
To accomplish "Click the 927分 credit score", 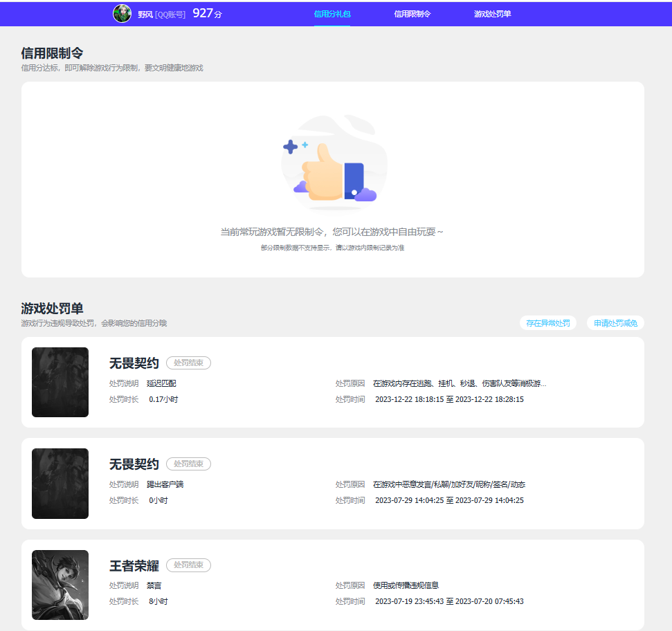I will 207,13.
